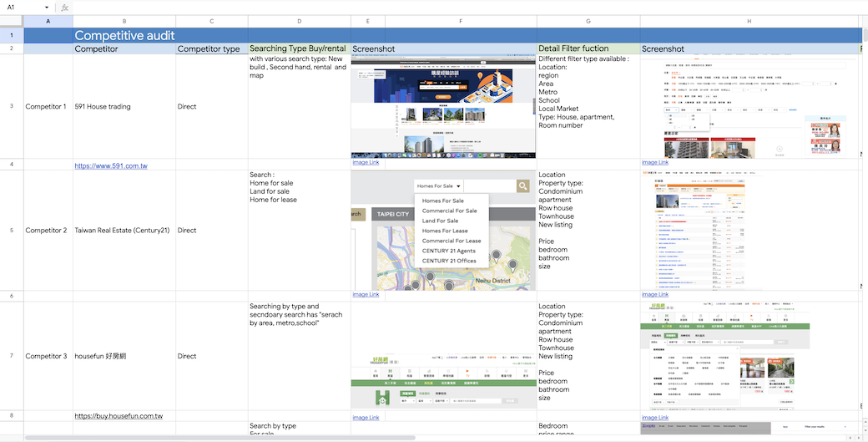Click the 591 homepage screenshot thumbnail
Image resolution: width=868 pixels, height=442 pixels.
(x=443, y=106)
